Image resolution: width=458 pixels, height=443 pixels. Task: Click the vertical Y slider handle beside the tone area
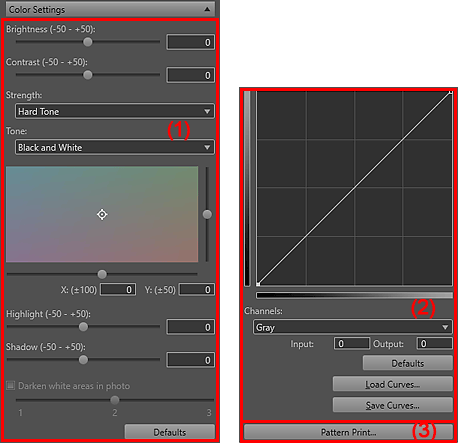coord(207,214)
